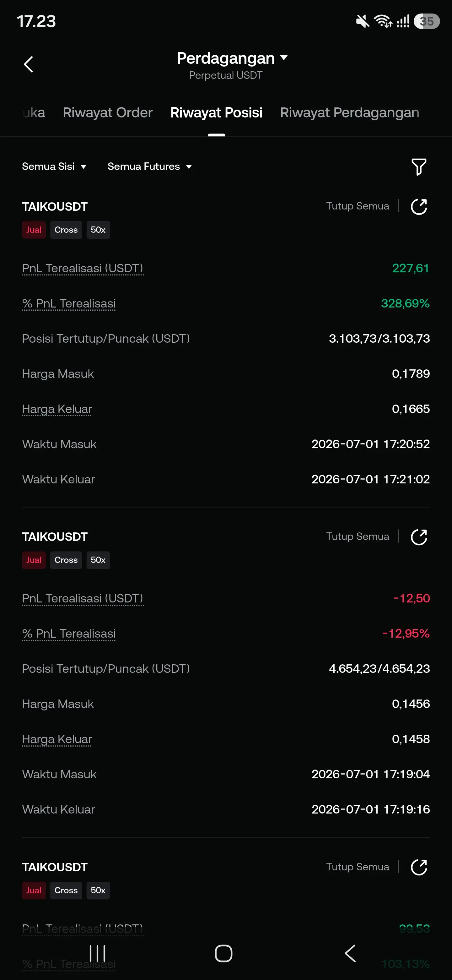
Task: Open the first TAIKOUSDT pair title
Action: pos(55,207)
